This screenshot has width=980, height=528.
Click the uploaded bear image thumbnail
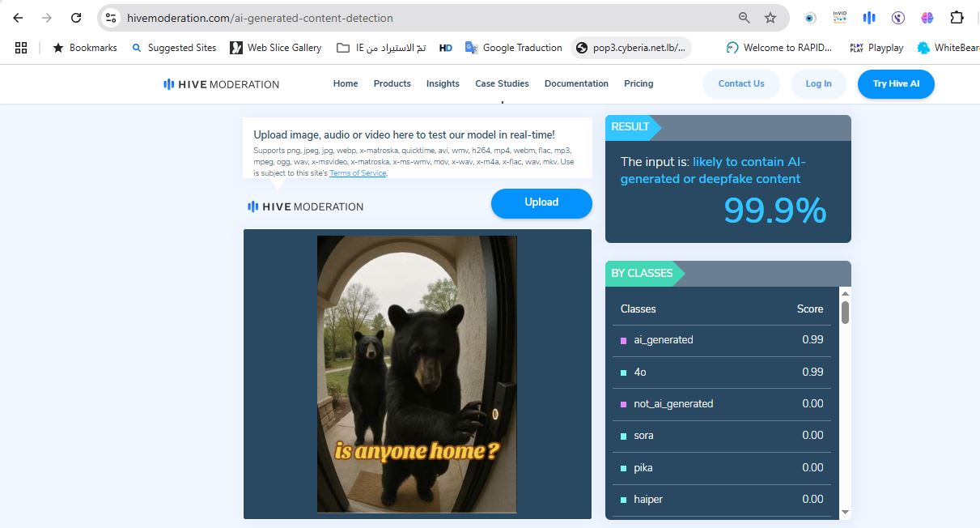[x=417, y=374]
